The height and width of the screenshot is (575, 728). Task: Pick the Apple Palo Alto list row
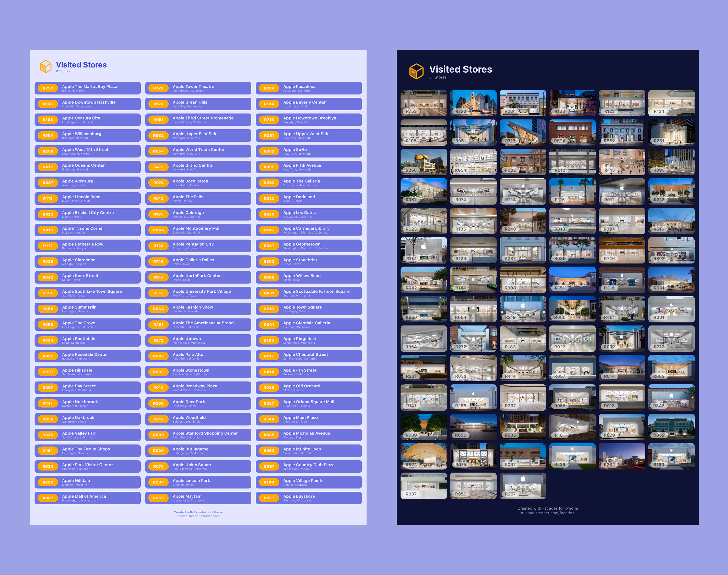point(198,356)
